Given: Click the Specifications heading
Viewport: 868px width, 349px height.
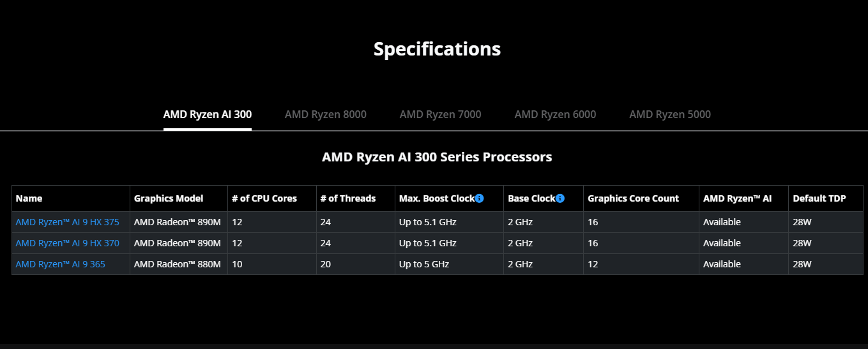Looking at the screenshot, I should coord(437,49).
